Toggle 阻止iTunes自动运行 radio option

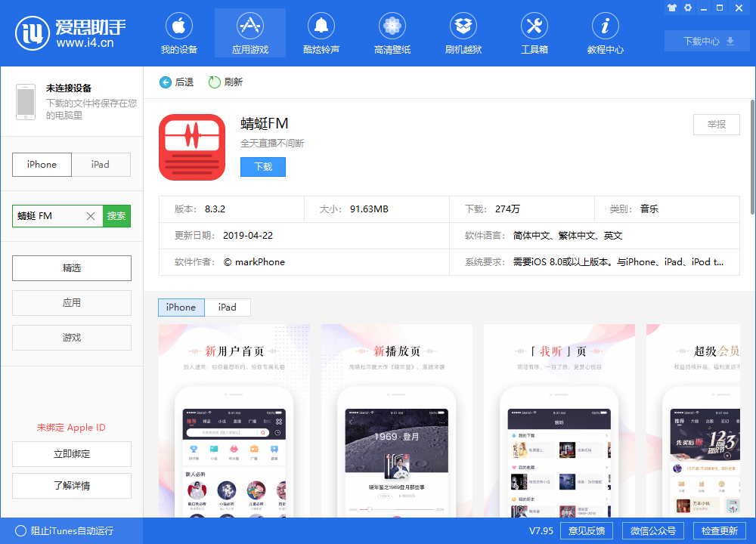pos(20,530)
